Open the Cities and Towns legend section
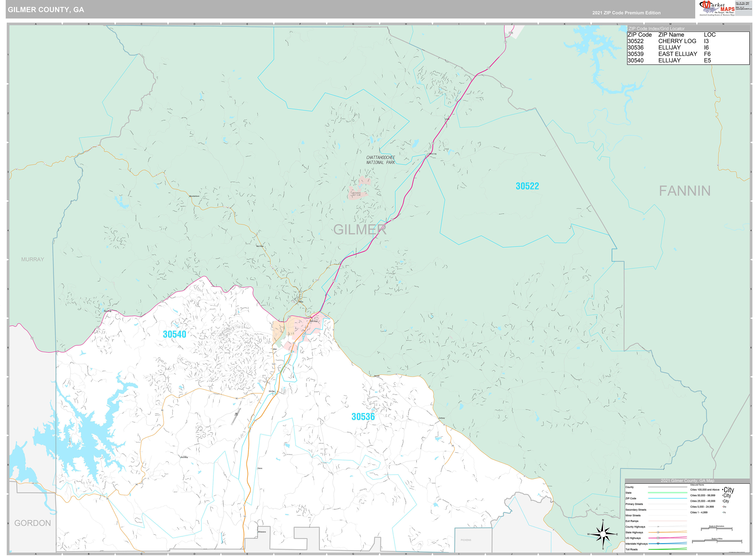 point(697,485)
